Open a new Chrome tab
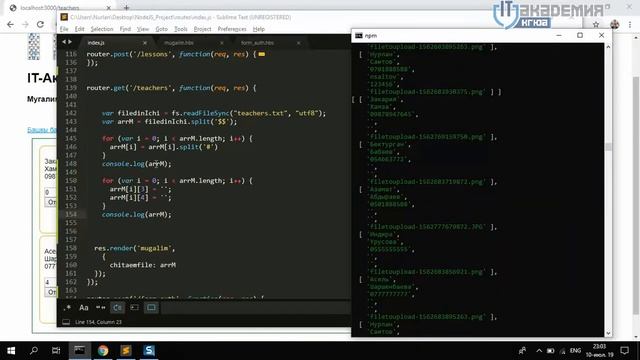 [x=127, y=7]
